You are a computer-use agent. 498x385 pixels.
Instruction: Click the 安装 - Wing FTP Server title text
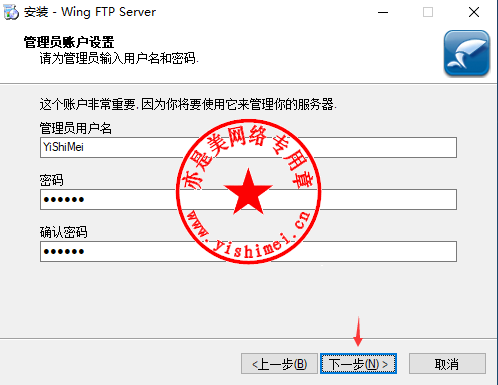click(x=90, y=12)
